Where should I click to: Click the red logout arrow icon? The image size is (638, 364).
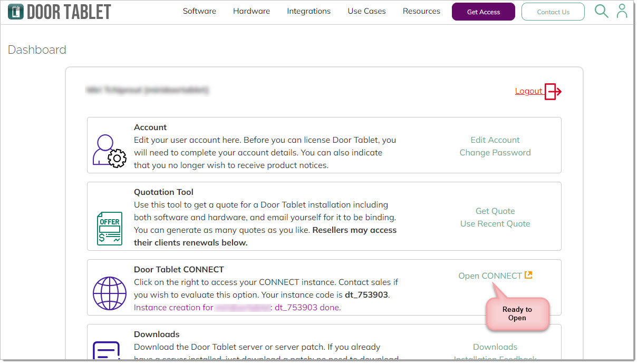pyautogui.click(x=553, y=92)
